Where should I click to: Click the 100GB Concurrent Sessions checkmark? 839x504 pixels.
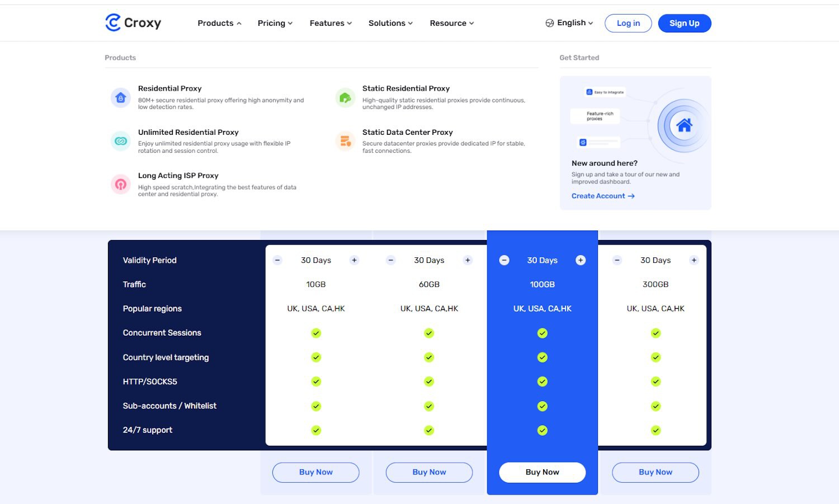pyautogui.click(x=543, y=333)
